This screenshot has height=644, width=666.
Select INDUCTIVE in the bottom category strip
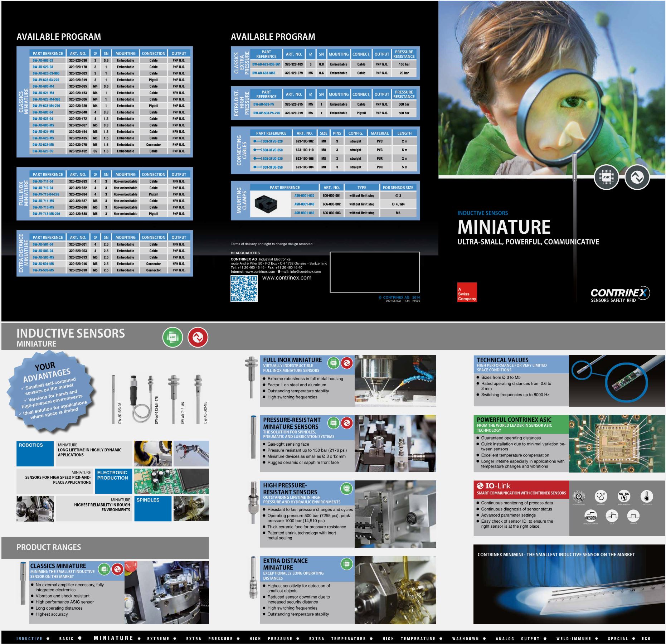point(29,638)
